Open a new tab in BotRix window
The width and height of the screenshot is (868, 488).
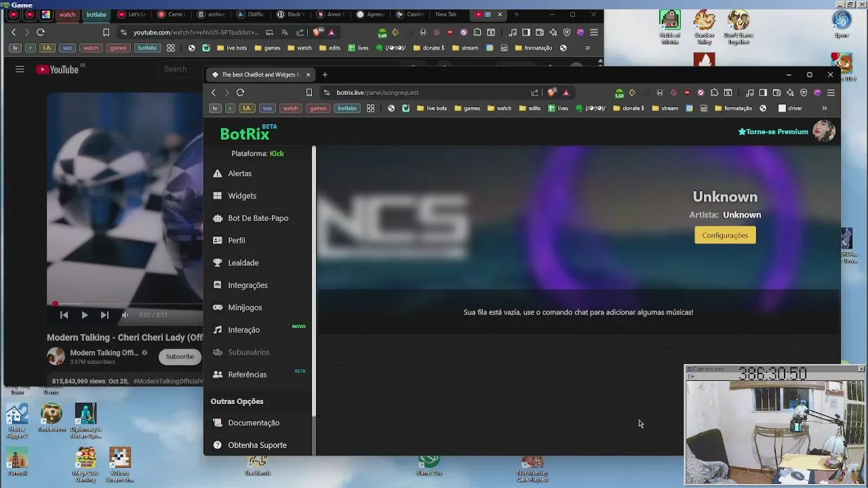tap(325, 75)
